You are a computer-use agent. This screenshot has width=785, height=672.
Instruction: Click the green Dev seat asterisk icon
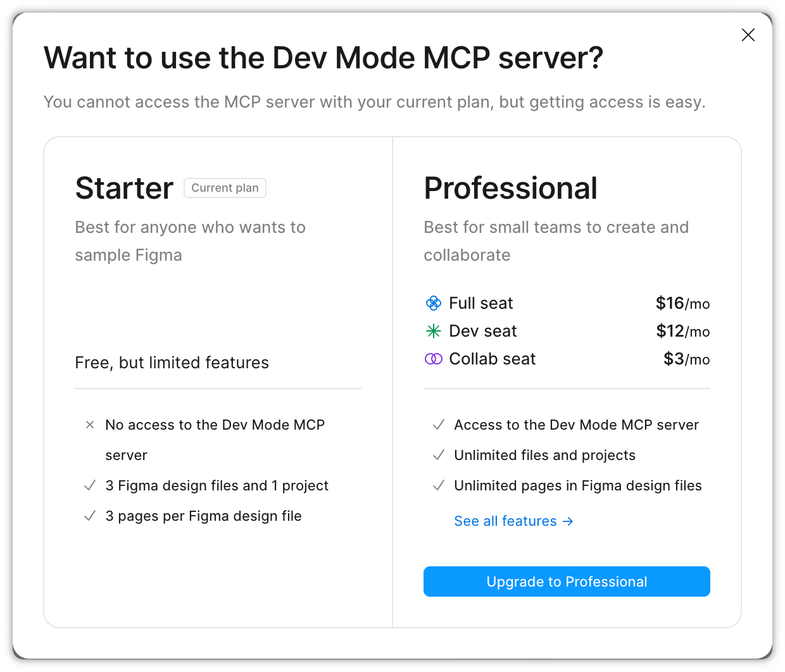point(434,331)
